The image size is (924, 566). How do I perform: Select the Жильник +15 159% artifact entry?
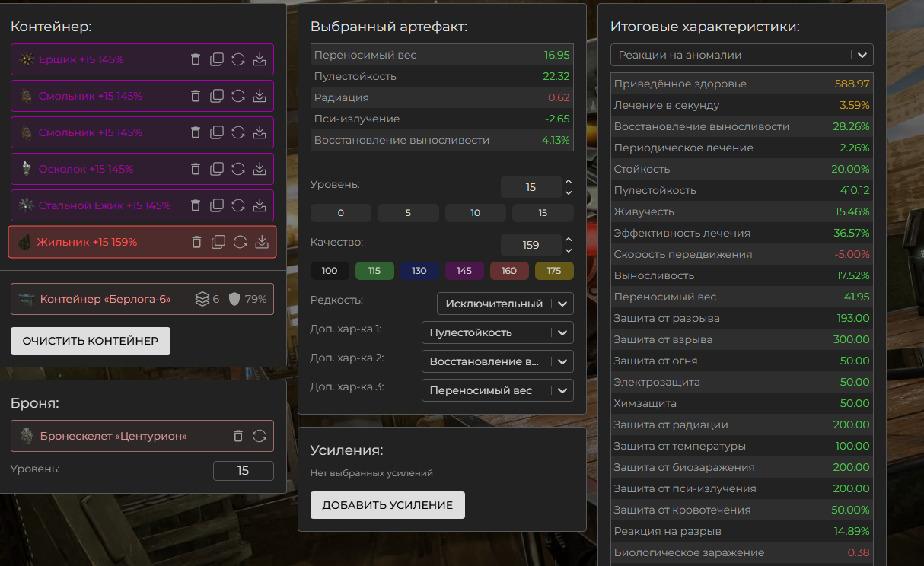tap(88, 242)
